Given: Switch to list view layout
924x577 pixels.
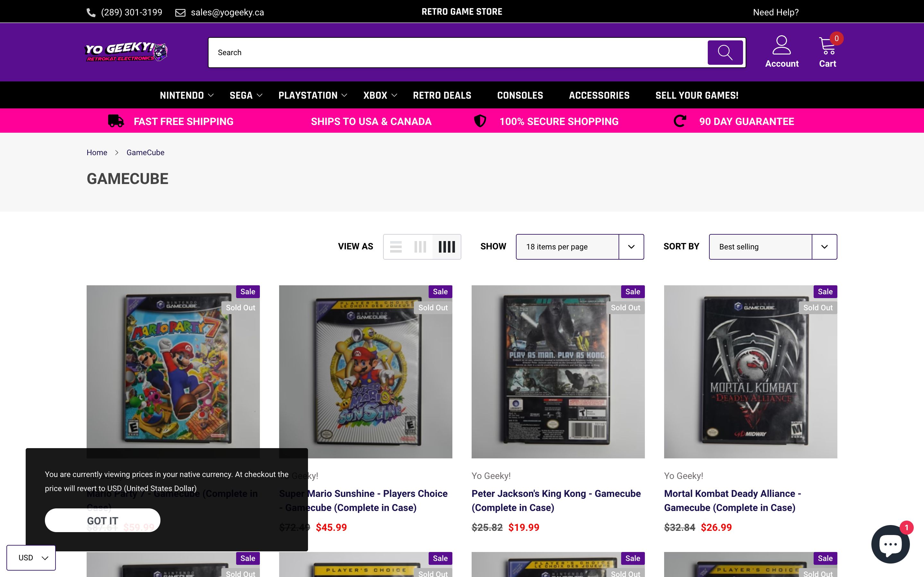Looking at the screenshot, I should [x=396, y=247].
